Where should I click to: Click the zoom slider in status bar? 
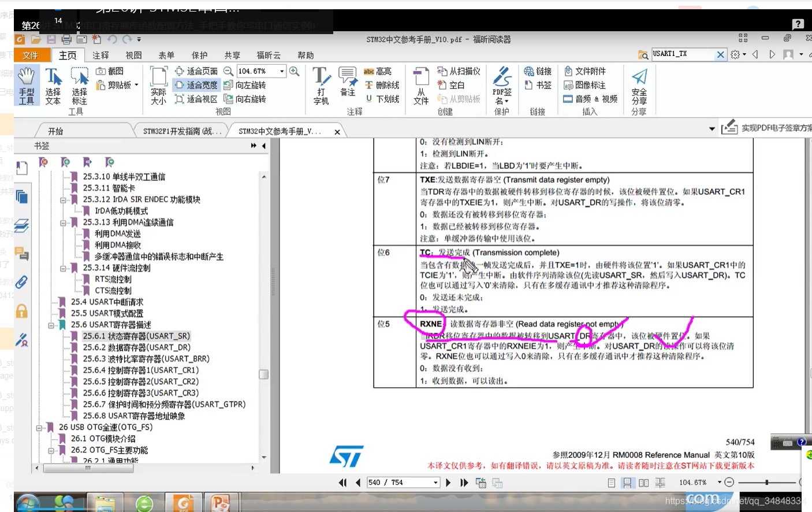(x=767, y=482)
